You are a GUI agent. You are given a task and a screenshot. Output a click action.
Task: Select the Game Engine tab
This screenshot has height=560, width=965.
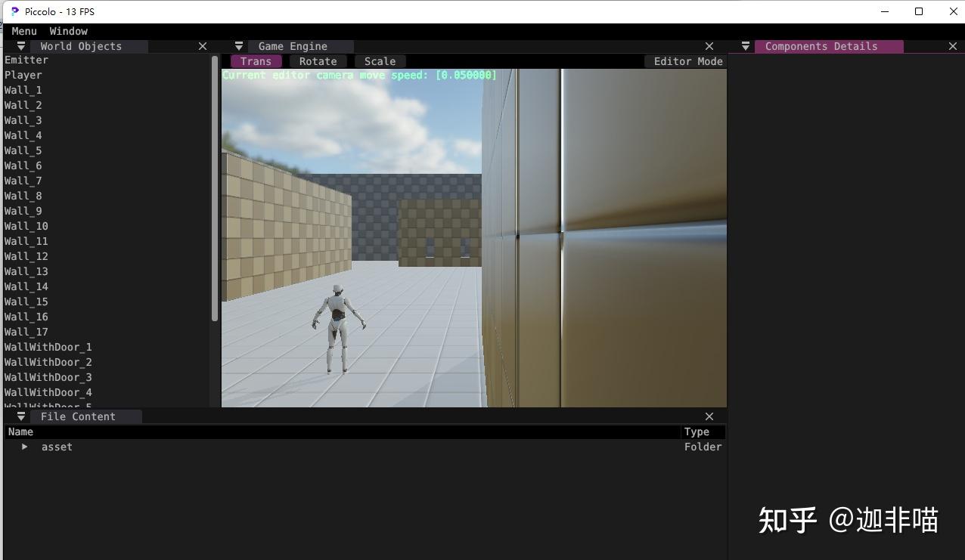[293, 46]
